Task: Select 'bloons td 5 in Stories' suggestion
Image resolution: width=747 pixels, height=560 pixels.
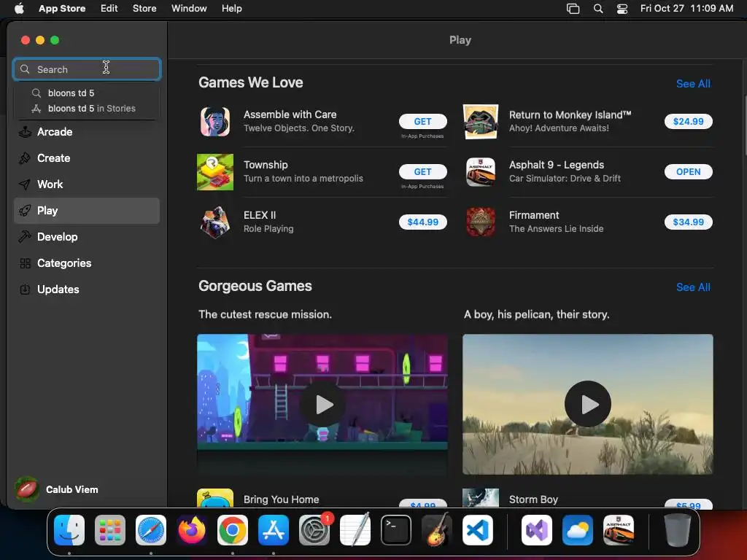Action: tap(87, 109)
